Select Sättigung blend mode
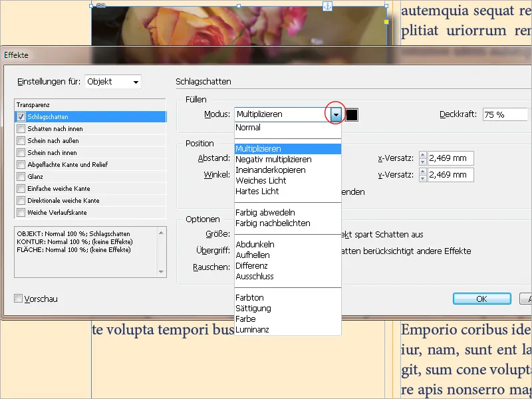 tap(255, 307)
